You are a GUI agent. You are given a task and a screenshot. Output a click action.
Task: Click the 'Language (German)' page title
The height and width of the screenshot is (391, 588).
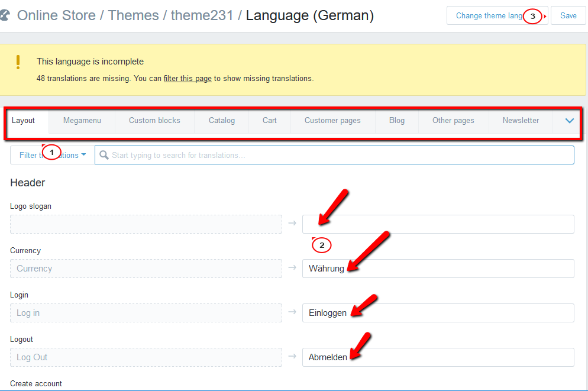click(x=310, y=15)
